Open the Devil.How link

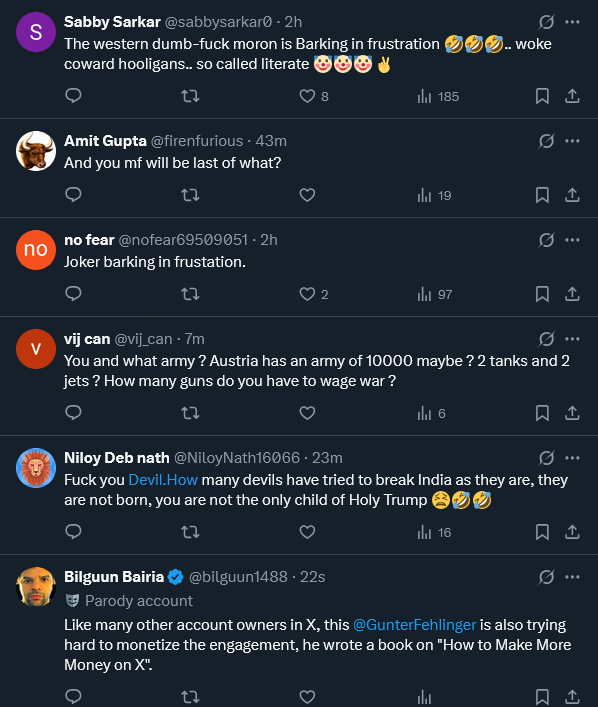pyautogui.click(x=163, y=480)
